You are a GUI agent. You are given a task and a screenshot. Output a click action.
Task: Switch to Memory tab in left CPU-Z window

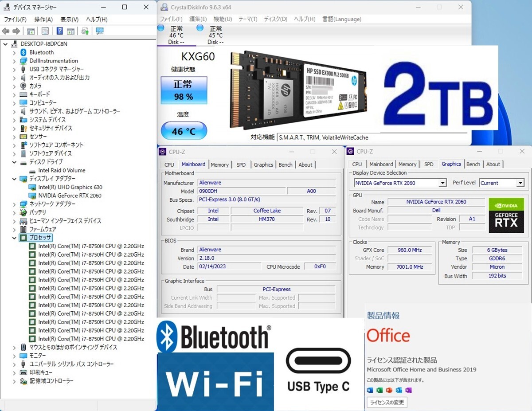[x=219, y=164]
